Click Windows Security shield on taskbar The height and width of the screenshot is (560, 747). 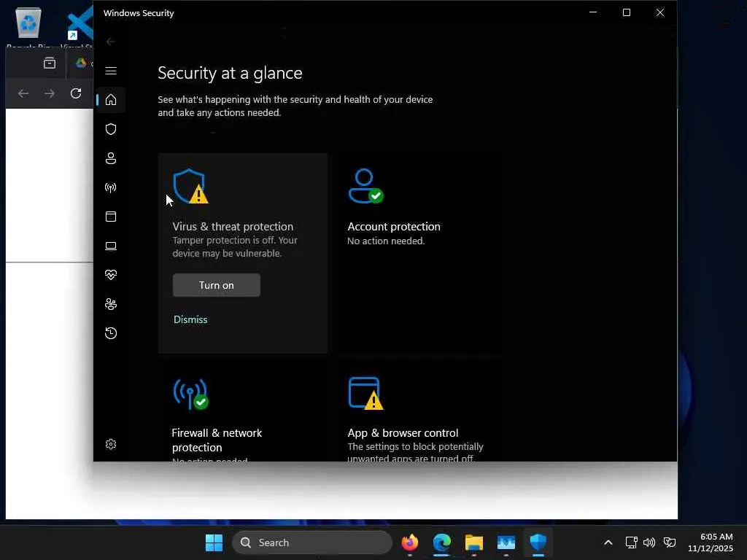coord(538,542)
